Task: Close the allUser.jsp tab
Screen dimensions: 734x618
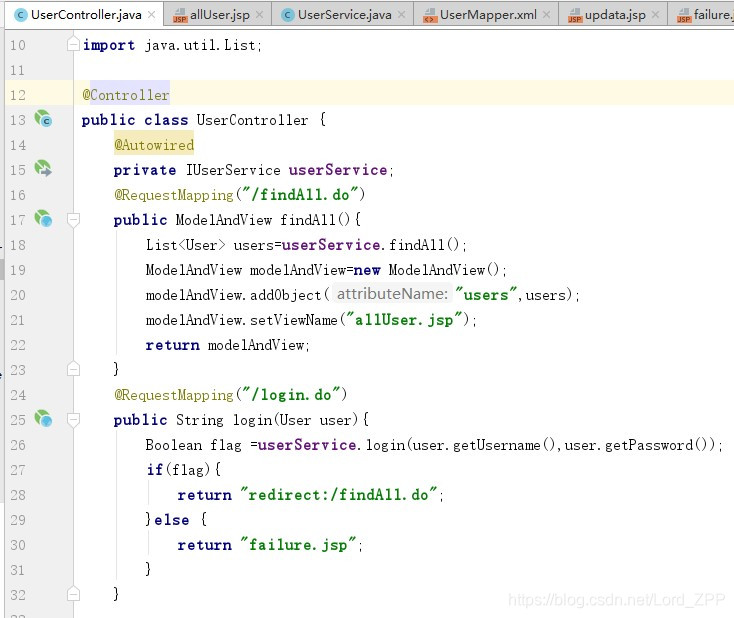Action: (260, 15)
